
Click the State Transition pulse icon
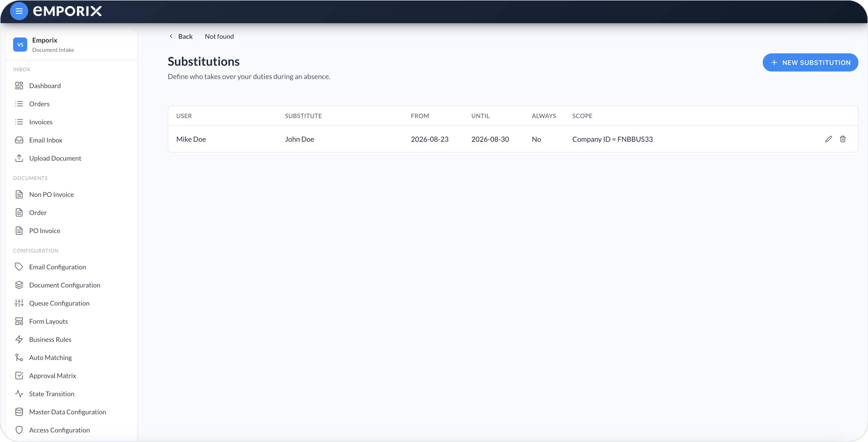pos(19,394)
